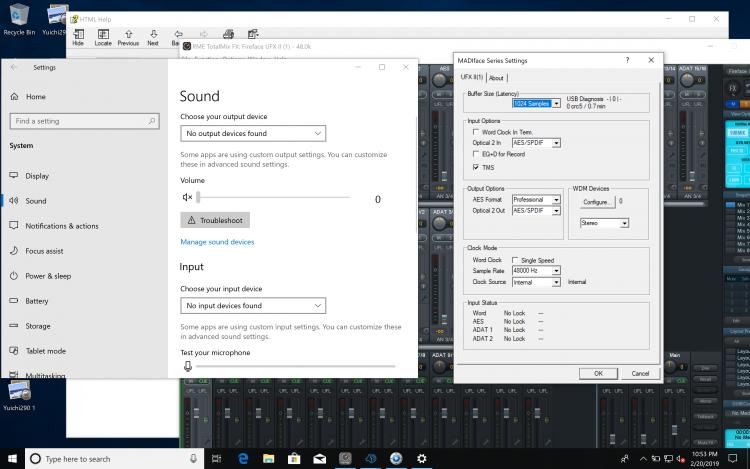Open Task View on taskbar
750x469 pixels.
coord(216,458)
